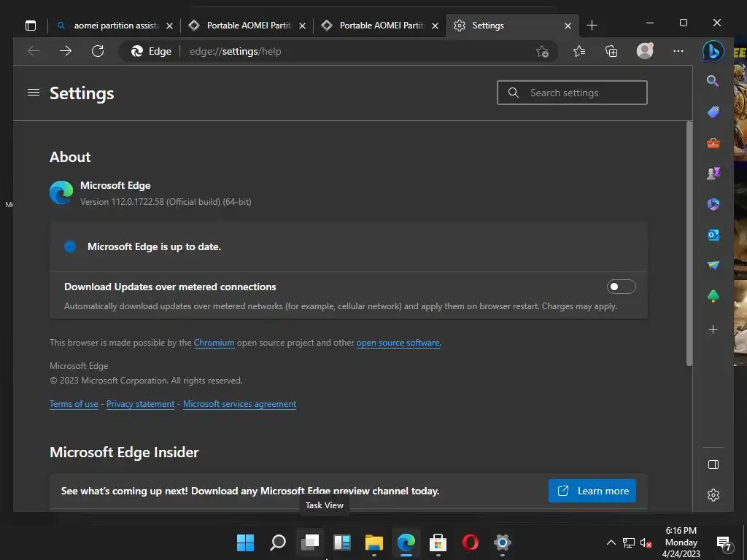Open a new tab with plus button
Viewport: 747px width, 560px height.
(x=592, y=26)
